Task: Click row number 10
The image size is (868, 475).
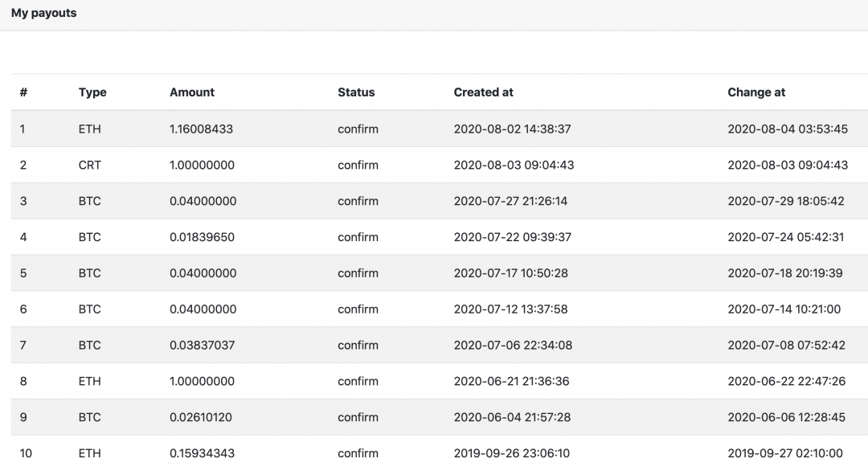Action: [x=26, y=453]
